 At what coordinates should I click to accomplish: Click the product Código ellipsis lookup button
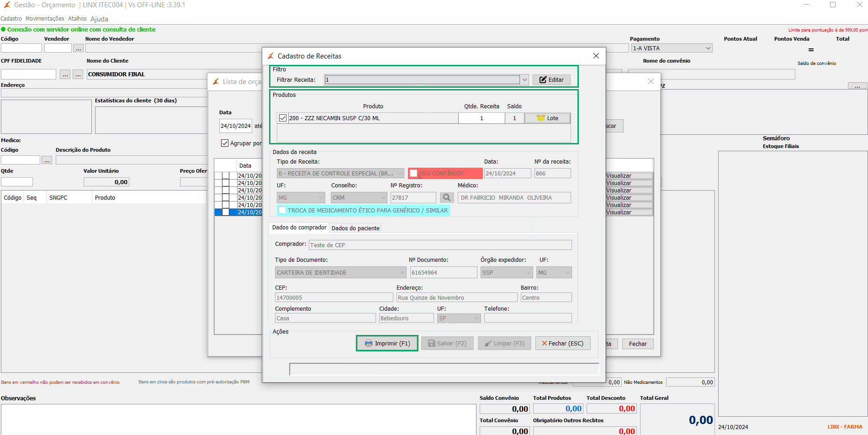(47, 160)
